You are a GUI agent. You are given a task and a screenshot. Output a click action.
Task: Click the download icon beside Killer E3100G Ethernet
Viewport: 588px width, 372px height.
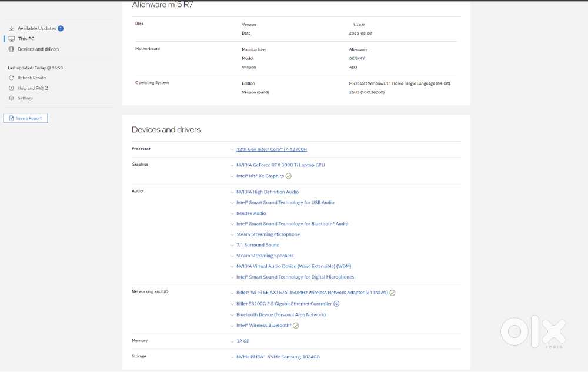point(336,304)
